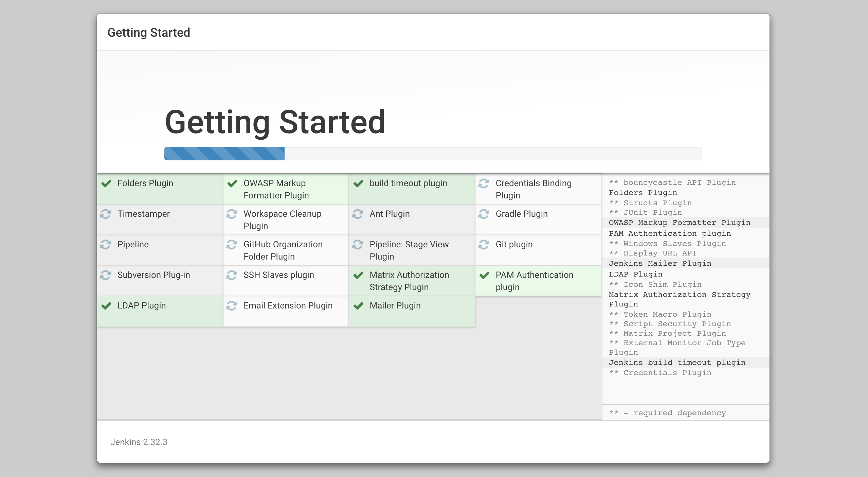
Task: Click 'LDAP Plugin' entry in install log
Action: pyautogui.click(x=635, y=275)
